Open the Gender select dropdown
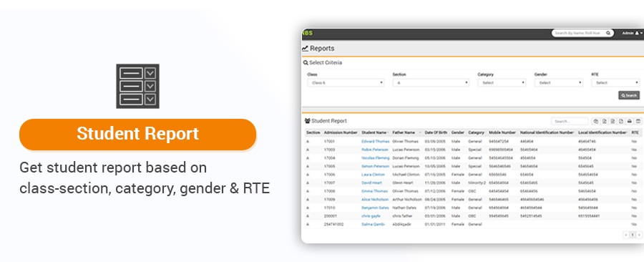 pyautogui.click(x=559, y=82)
